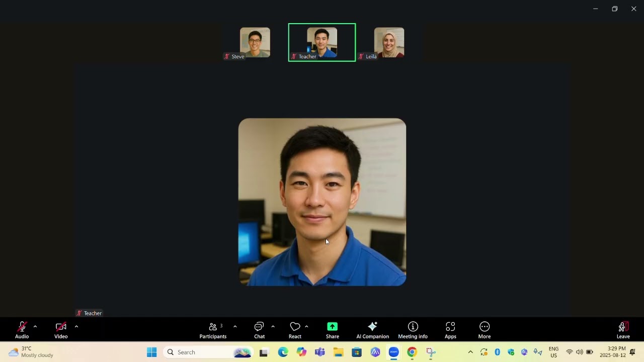The image size is (644, 362).
Task: Select Leila's video thumbnail
Action: coord(389,42)
